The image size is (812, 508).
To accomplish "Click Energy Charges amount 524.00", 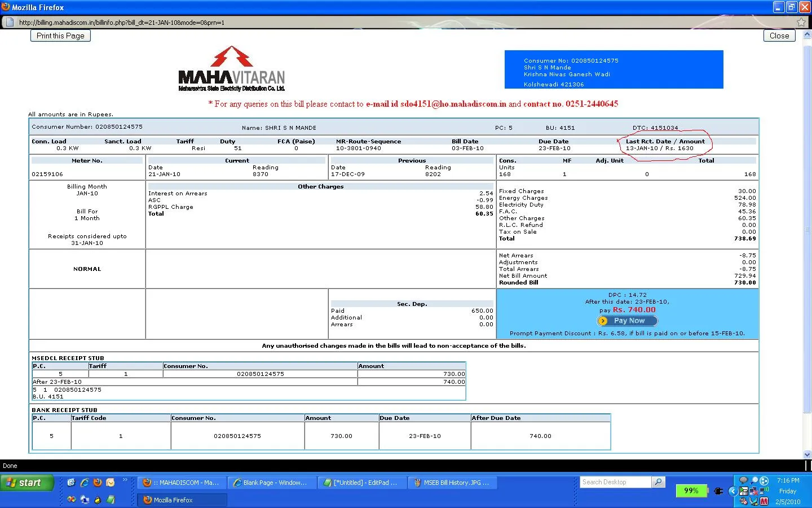I will [x=745, y=198].
